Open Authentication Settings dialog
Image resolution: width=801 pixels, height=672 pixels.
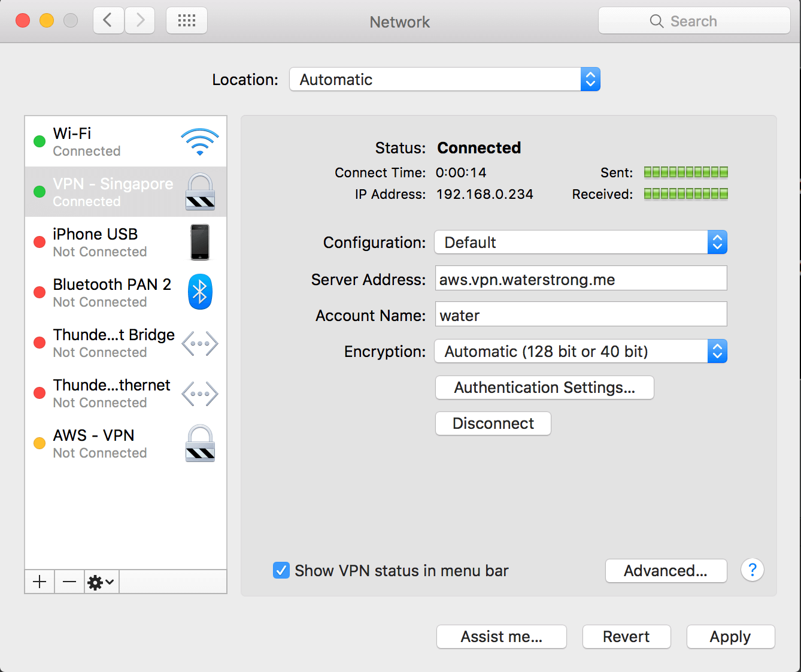tap(545, 388)
